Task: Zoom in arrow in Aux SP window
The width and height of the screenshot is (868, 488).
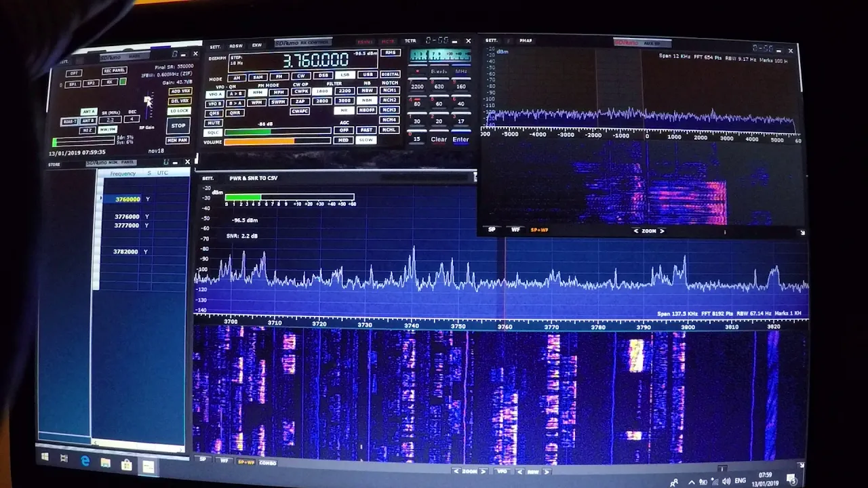Action: [662, 231]
